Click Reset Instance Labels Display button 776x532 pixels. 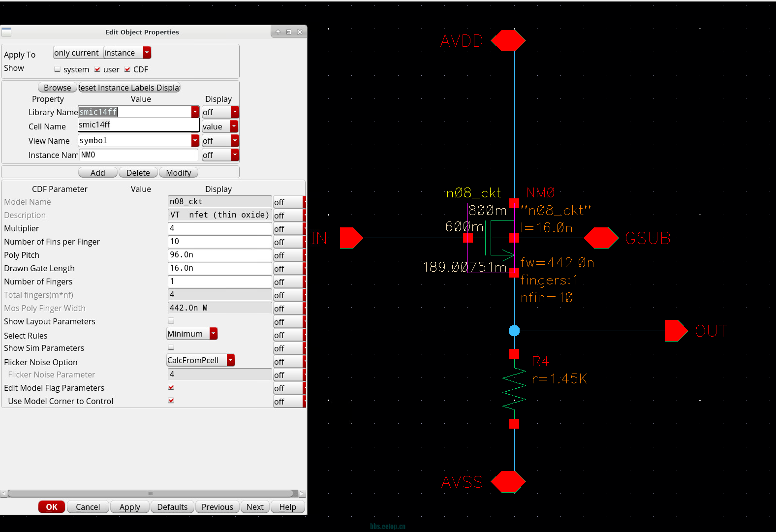click(x=129, y=88)
